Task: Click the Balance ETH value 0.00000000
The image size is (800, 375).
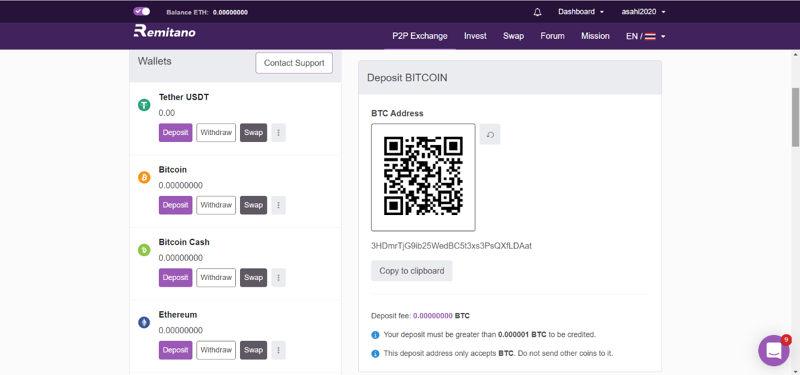Action: [230, 12]
